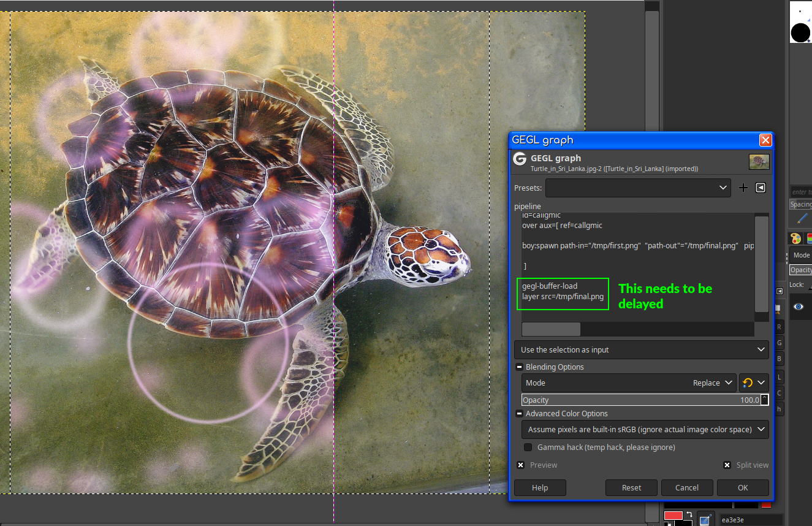Screen dimensions: 812x526
Task: Click the OK button
Action: 743,488
